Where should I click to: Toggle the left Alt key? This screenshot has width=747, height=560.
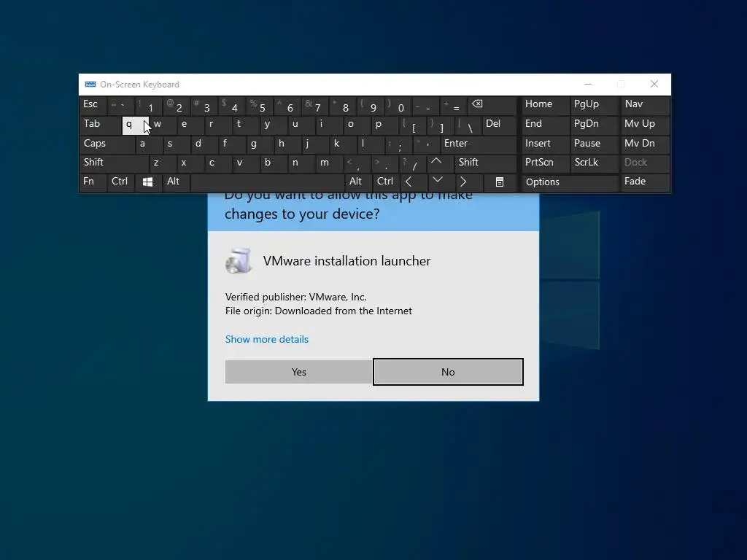[176, 182]
